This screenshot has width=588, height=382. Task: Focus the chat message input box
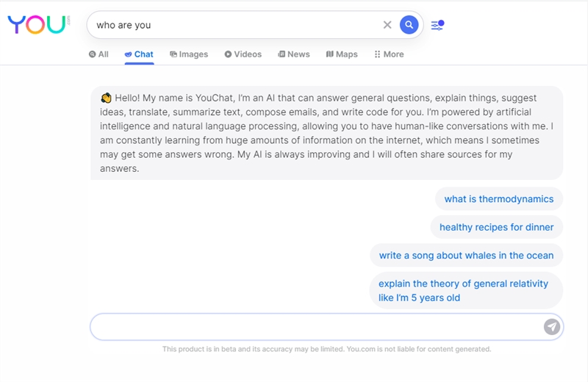[x=317, y=327]
